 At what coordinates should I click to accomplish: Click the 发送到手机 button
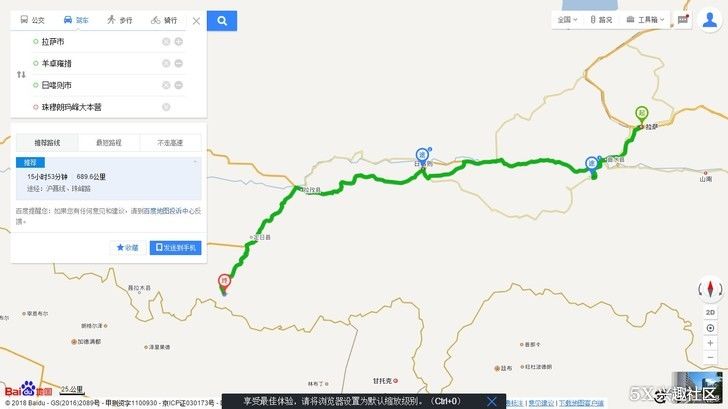[x=176, y=247]
